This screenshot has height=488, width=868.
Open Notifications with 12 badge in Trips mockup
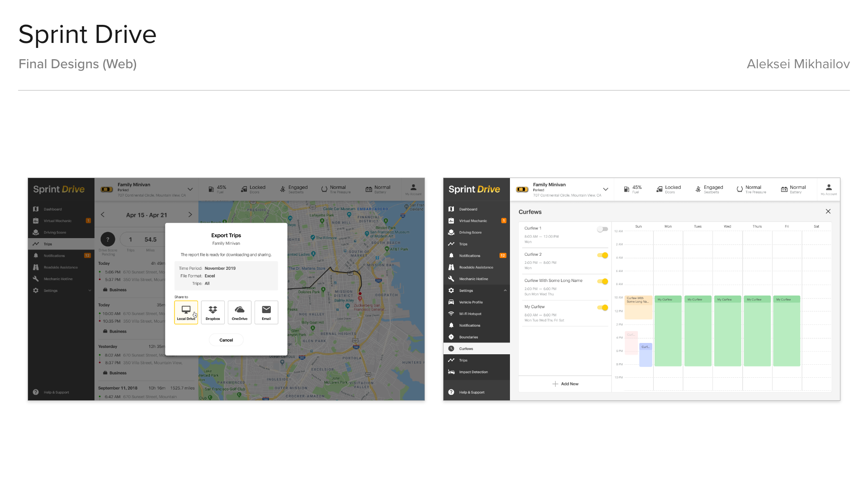pyautogui.click(x=61, y=256)
